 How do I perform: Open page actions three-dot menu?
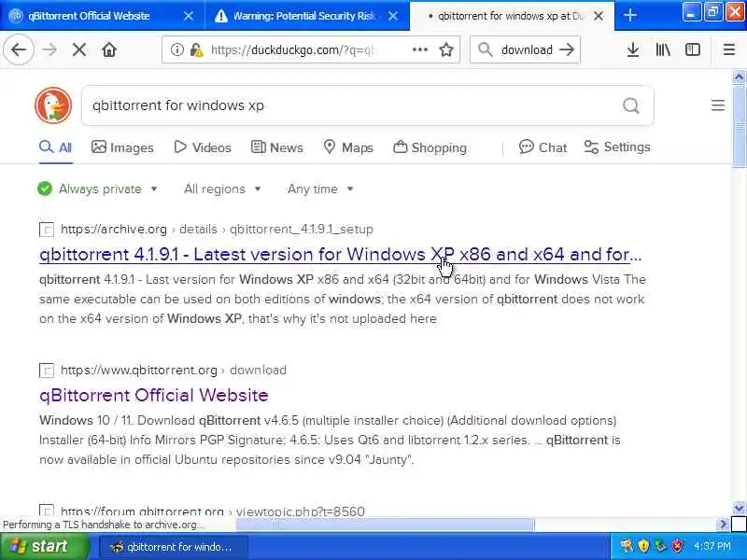click(419, 49)
